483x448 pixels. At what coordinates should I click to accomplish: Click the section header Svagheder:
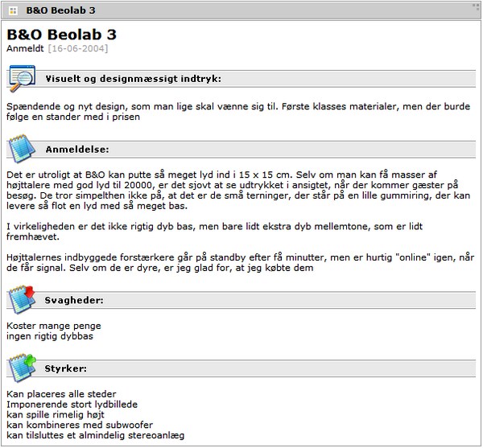74,300
